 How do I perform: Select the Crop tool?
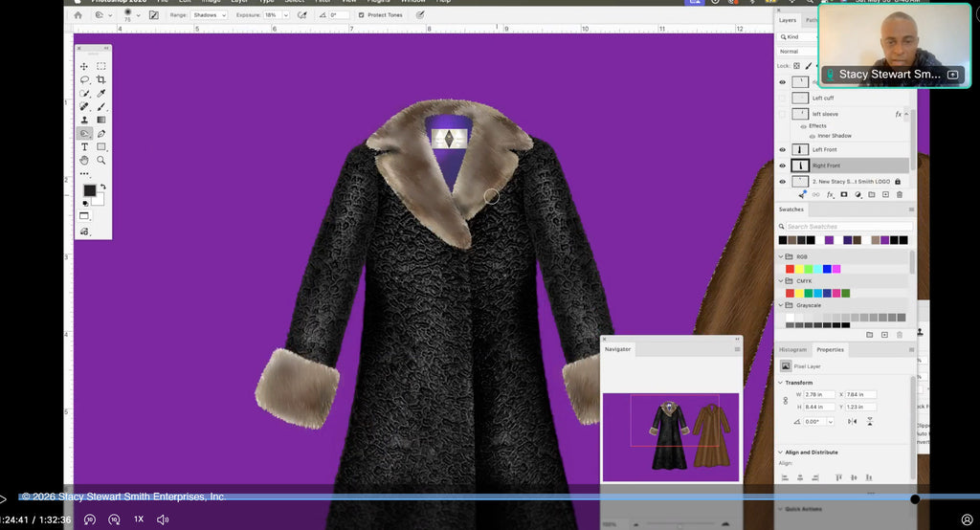[x=101, y=80]
